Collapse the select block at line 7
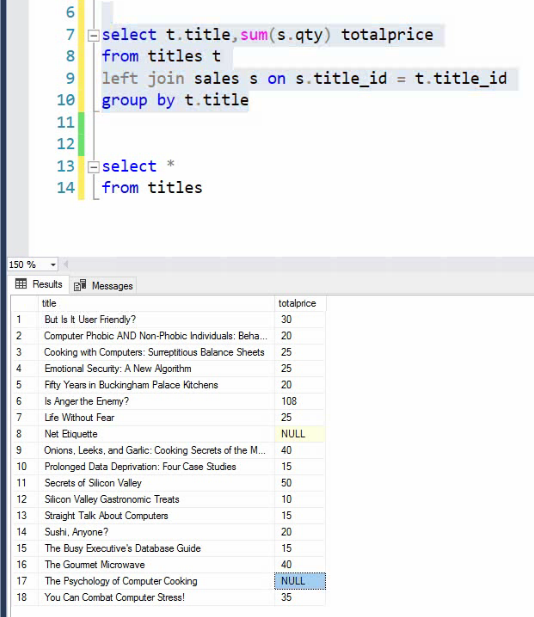The height and width of the screenshot is (617, 534). [x=93, y=36]
